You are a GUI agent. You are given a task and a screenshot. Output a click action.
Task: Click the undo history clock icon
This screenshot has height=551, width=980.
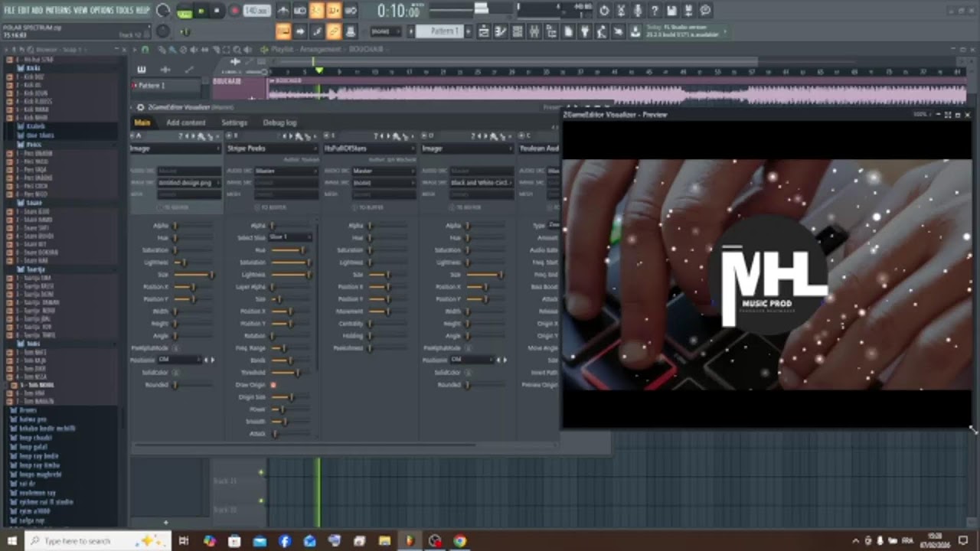point(604,11)
